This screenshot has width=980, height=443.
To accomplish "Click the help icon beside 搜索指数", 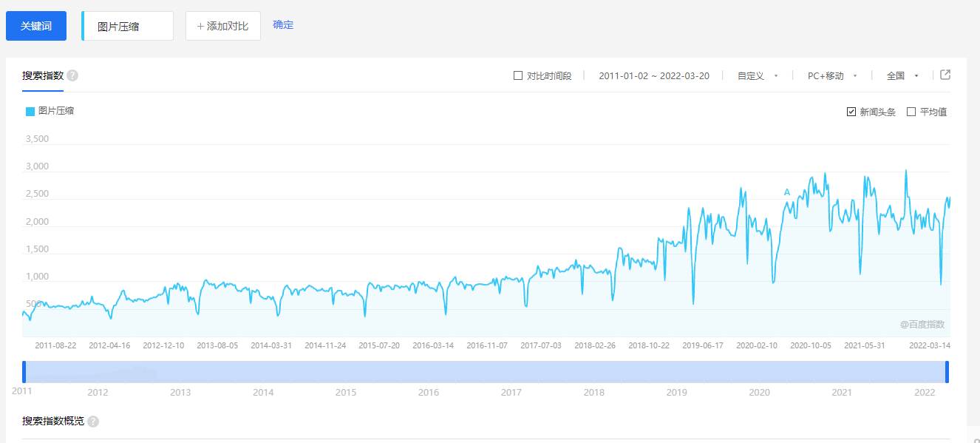I will [72, 75].
